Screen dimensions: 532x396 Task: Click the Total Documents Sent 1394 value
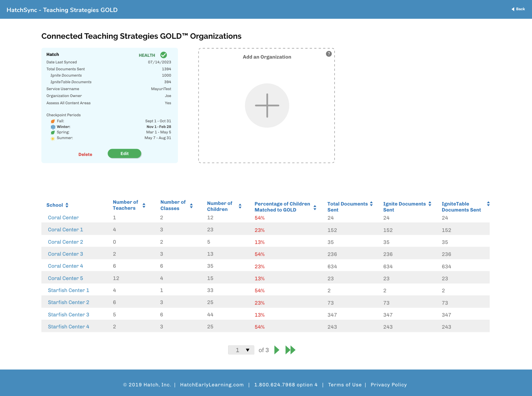pyautogui.click(x=167, y=69)
